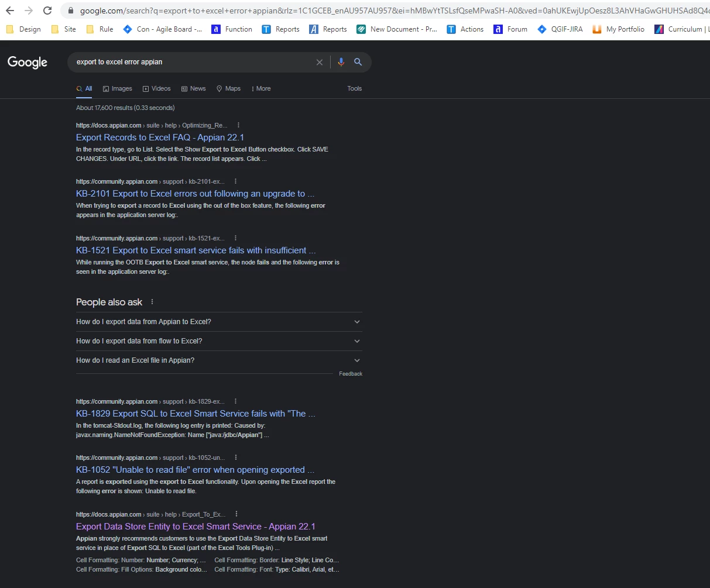Click the Feedback link under People also ask
Image resolution: width=710 pixels, height=588 pixels.
tap(351, 374)
